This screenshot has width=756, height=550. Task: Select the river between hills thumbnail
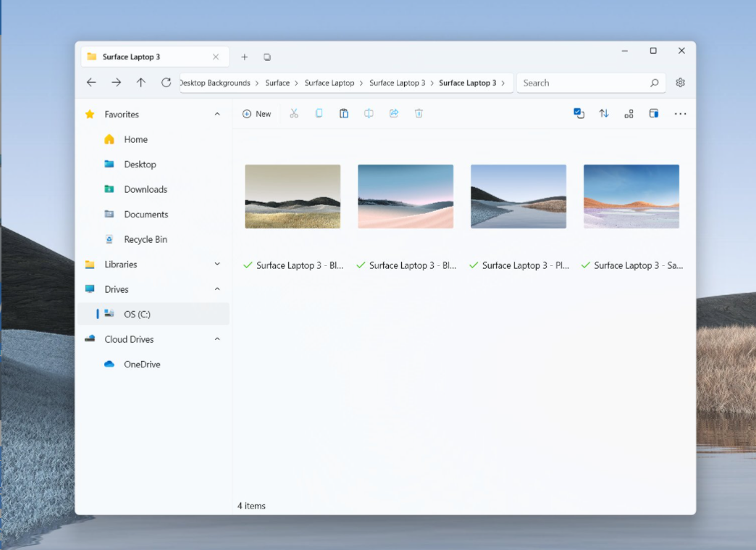pos(518,196)
